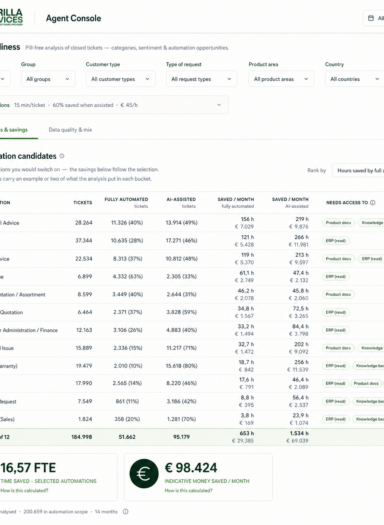Click the total tickets value 184.998
Screen dimensions: 384x525
point(82,437)
